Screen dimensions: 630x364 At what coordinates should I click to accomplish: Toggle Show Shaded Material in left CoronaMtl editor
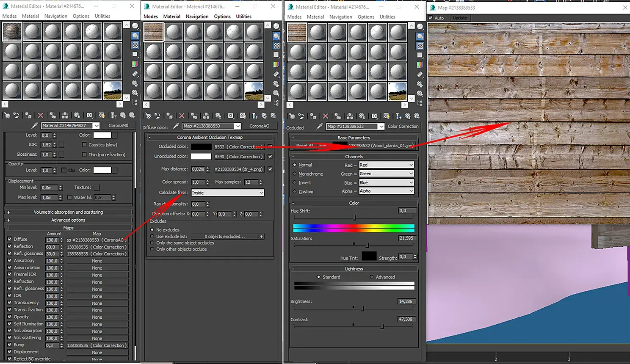[102, 115]
